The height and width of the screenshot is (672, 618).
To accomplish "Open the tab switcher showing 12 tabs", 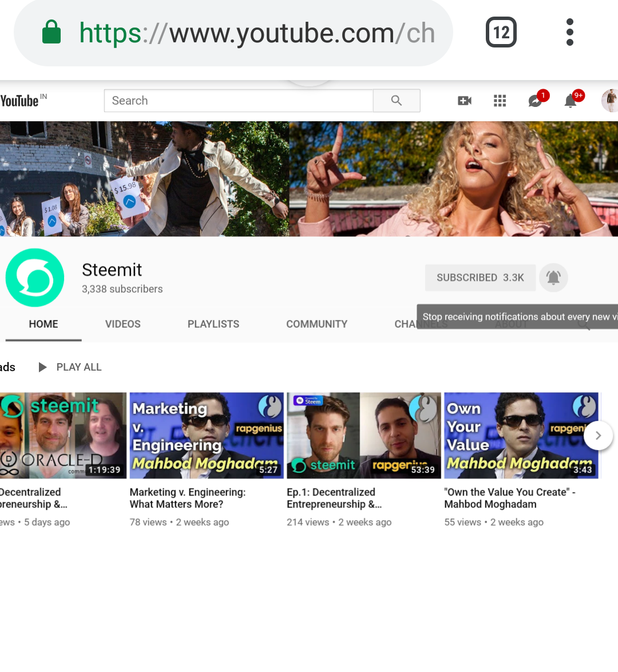I will [x=501, y=32].
